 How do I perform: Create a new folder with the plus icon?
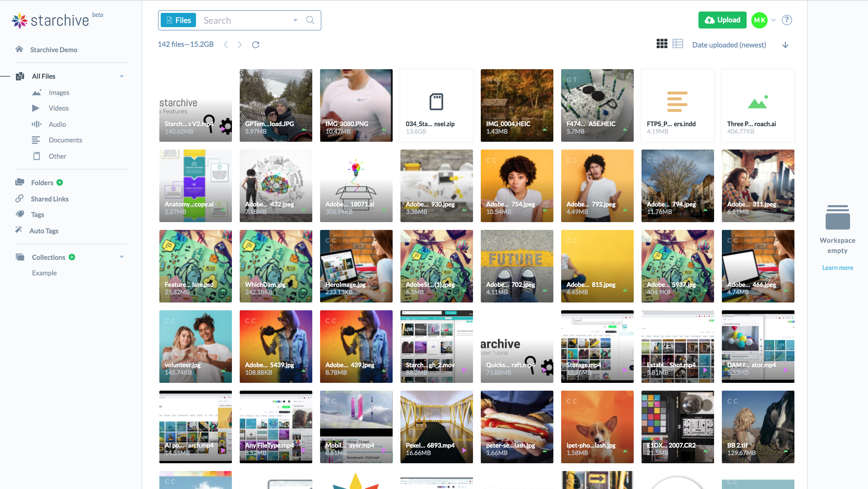tap(60, 182)
